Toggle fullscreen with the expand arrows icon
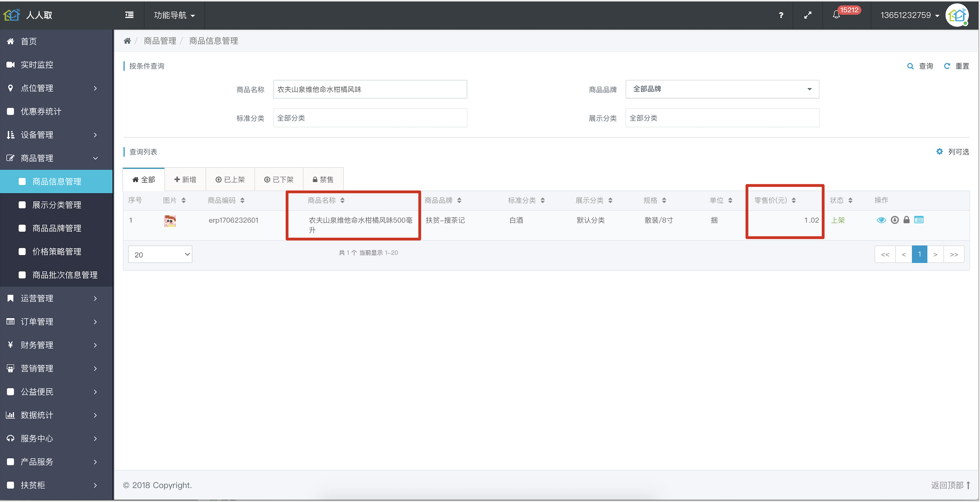980x502 pixels. 808,15
